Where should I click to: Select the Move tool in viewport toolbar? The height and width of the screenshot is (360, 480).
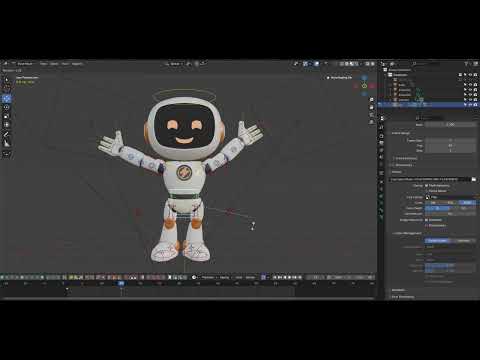[6, 99]
